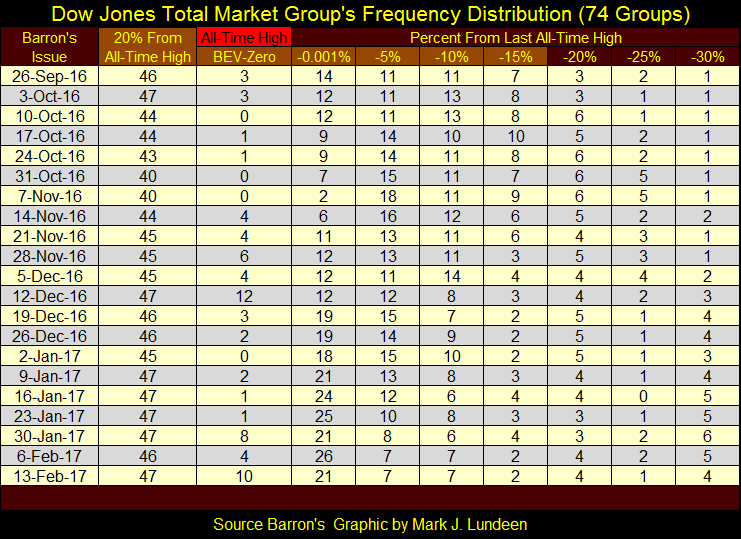Select the -0.001% column header

323,57
